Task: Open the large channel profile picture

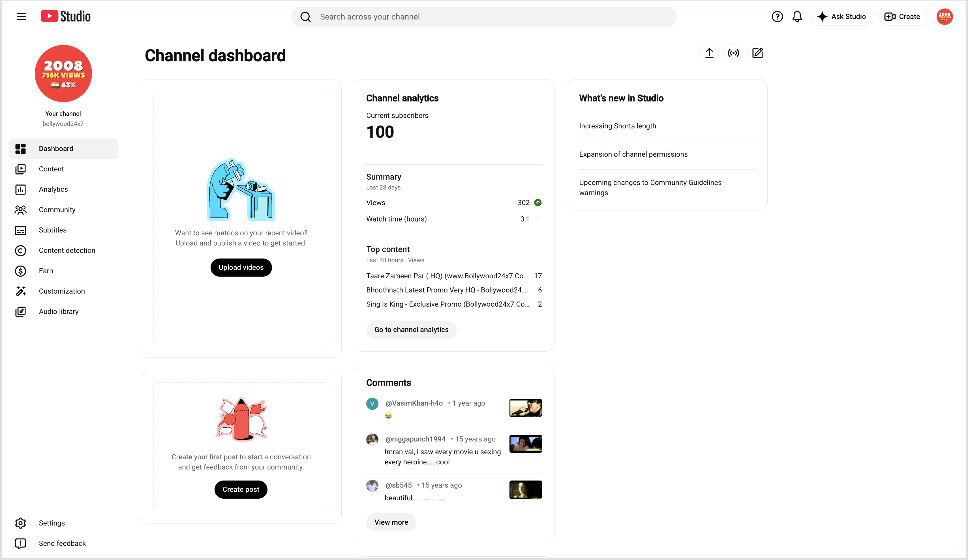Action: 63,73
